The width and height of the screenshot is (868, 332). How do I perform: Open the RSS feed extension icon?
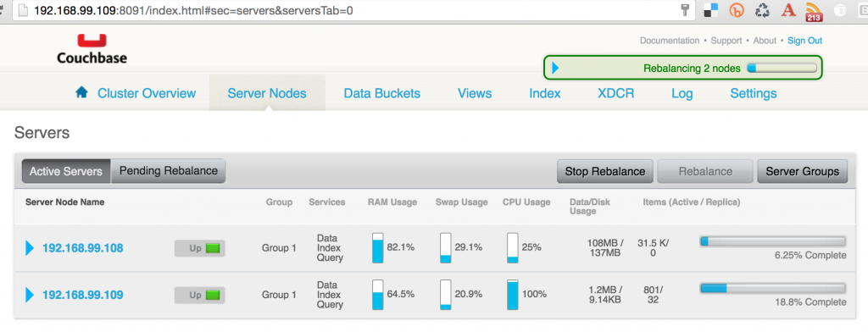tap(813, 11)
